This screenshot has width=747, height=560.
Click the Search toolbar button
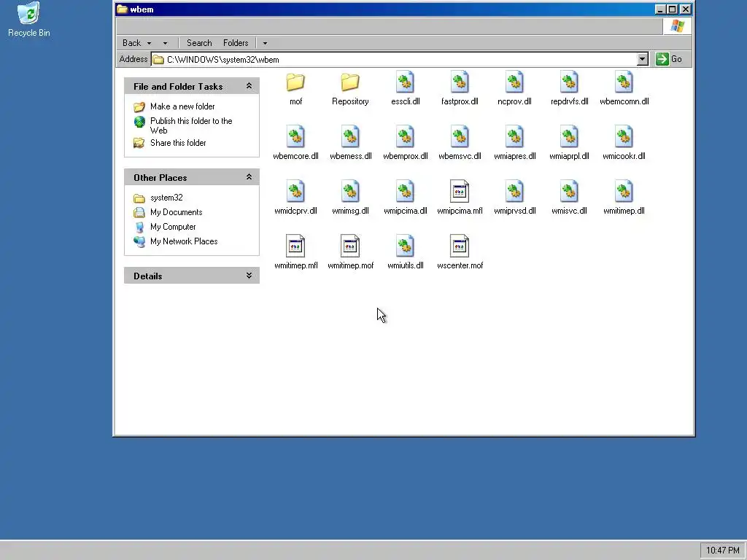(x=199, y=43)
